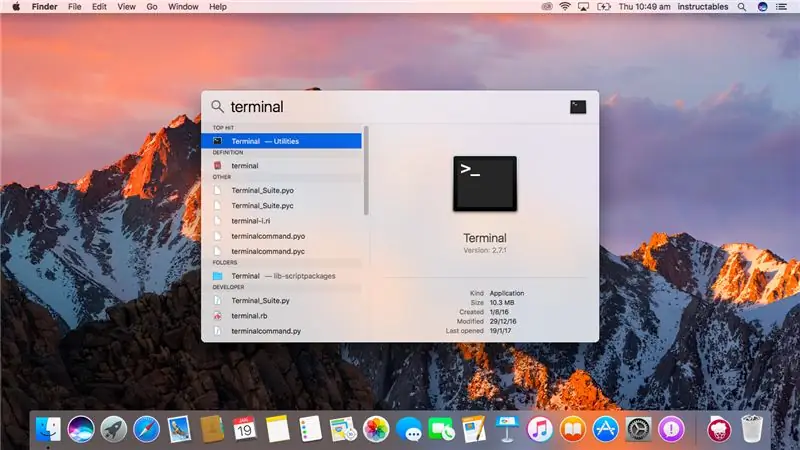Open red raspberry app icon in Dock

718,429
